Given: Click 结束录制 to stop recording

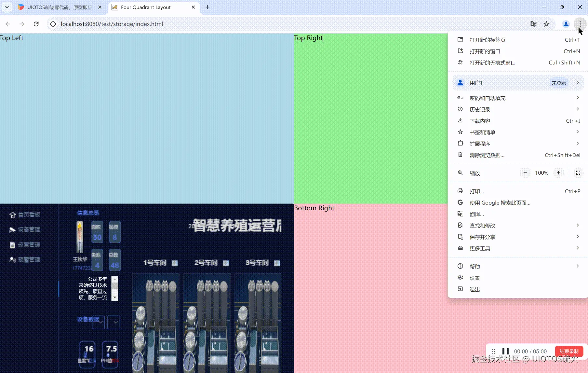Looking at the screenshot, I should [570, 351].
